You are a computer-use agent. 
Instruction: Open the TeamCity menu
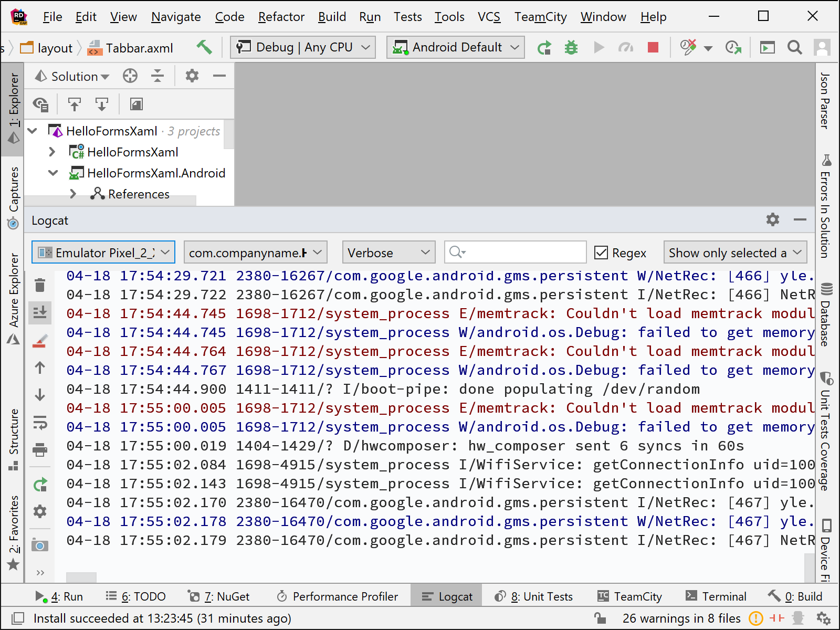tap(541, 17)
